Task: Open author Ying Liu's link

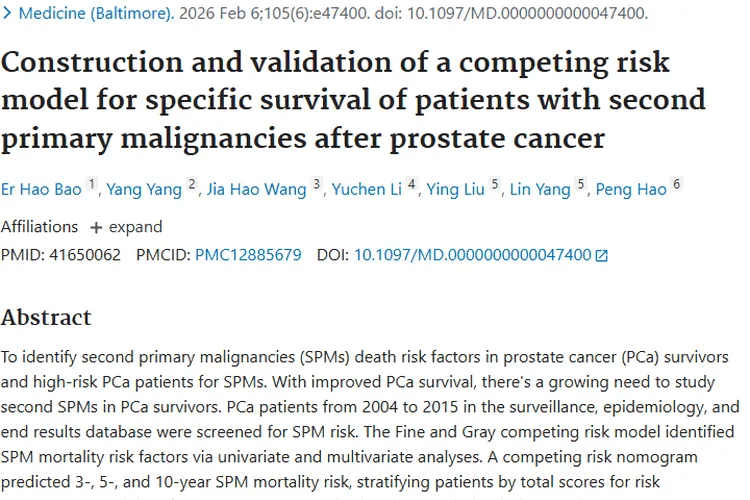Action: pyautogui.click(x=456, y=190)
